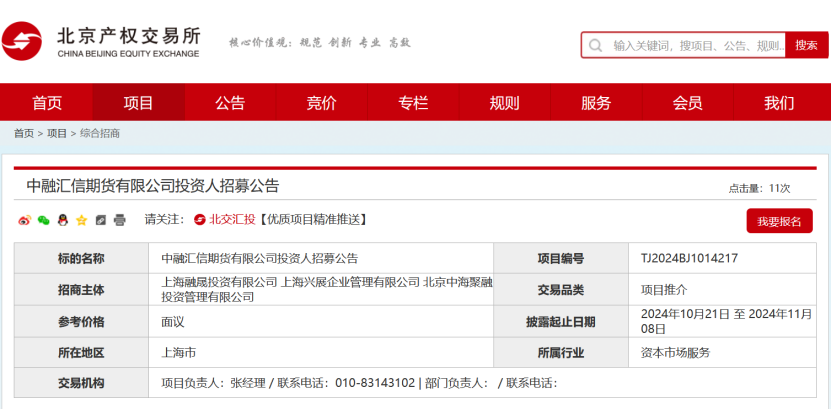Screen dimensions: 831x409
Task: Click the star favorite icon
Action: tap(81, 220)
